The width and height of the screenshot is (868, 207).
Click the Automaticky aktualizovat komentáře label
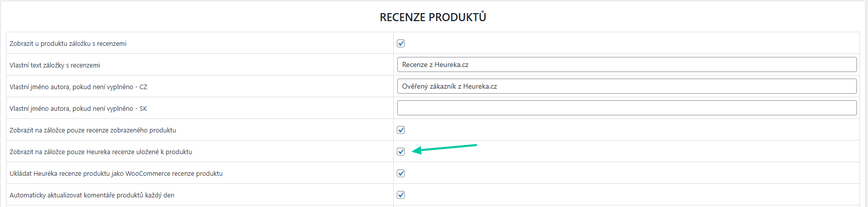[x=92, y=195]
